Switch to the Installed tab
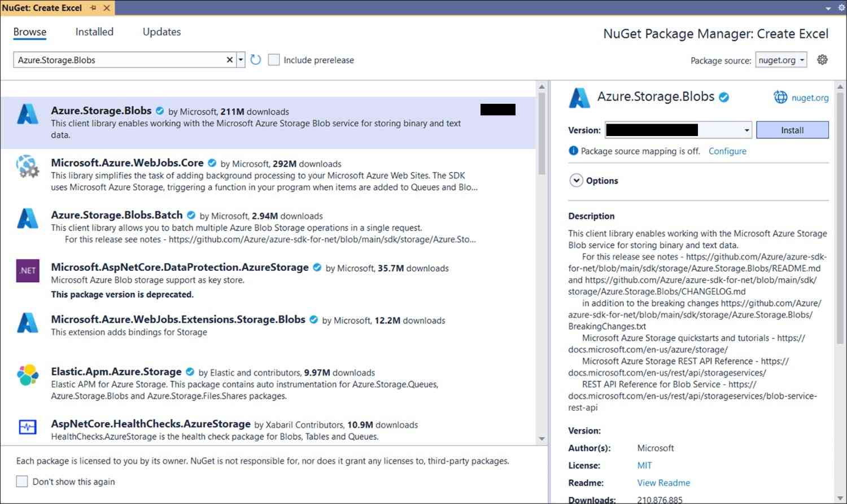 [94, 32]
